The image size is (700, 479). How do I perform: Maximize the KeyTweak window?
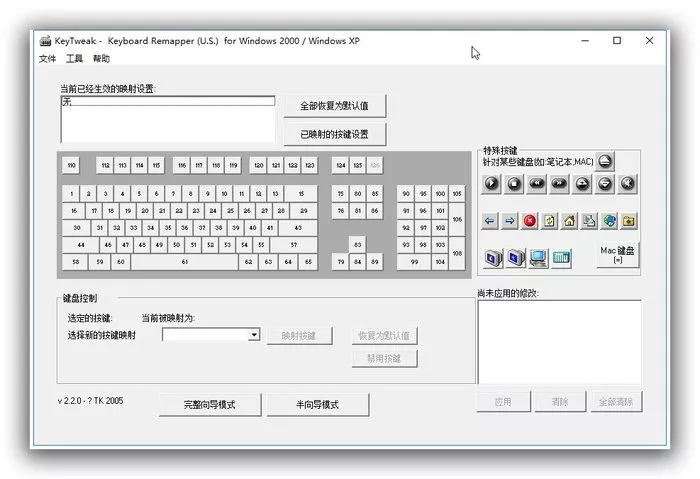click(617, 41)
